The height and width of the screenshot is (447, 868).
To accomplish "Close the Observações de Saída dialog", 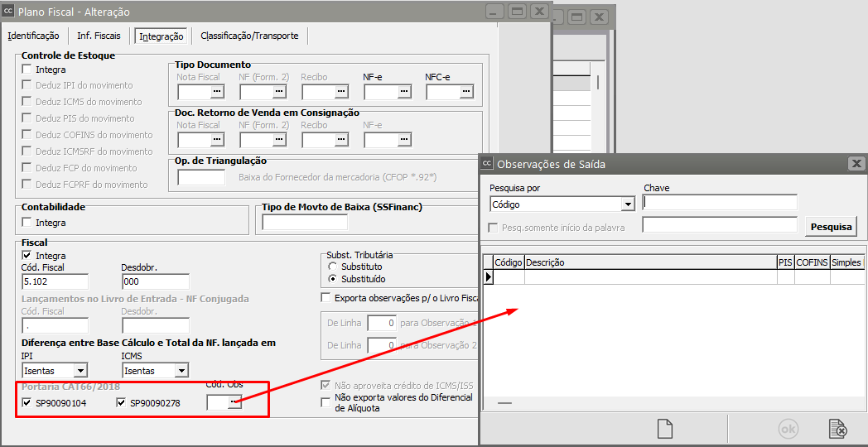I will 856,164.
